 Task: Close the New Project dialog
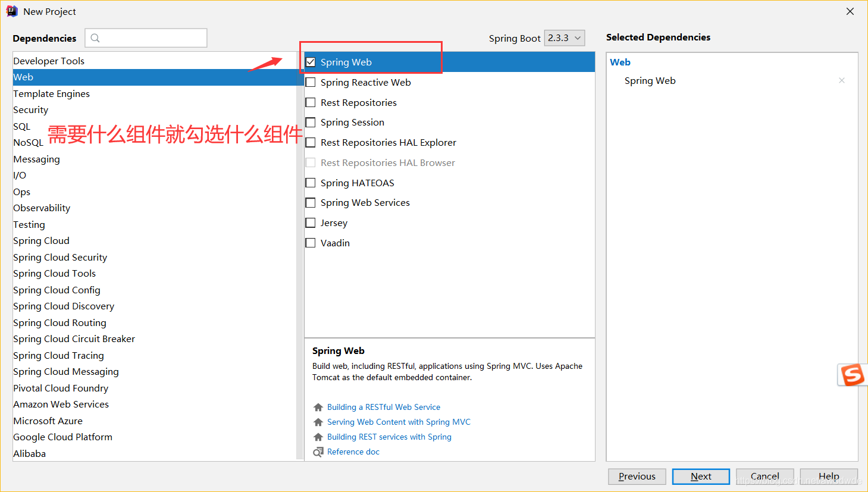[x=850, y=11]
